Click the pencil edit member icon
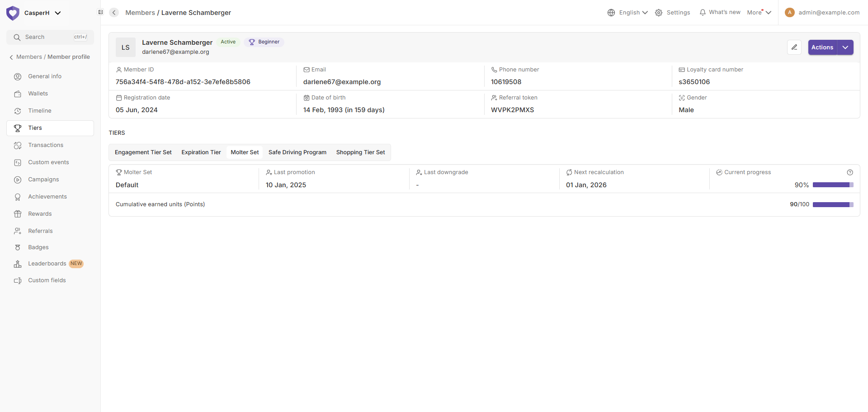The image size is (868, 412). point(794,47)
